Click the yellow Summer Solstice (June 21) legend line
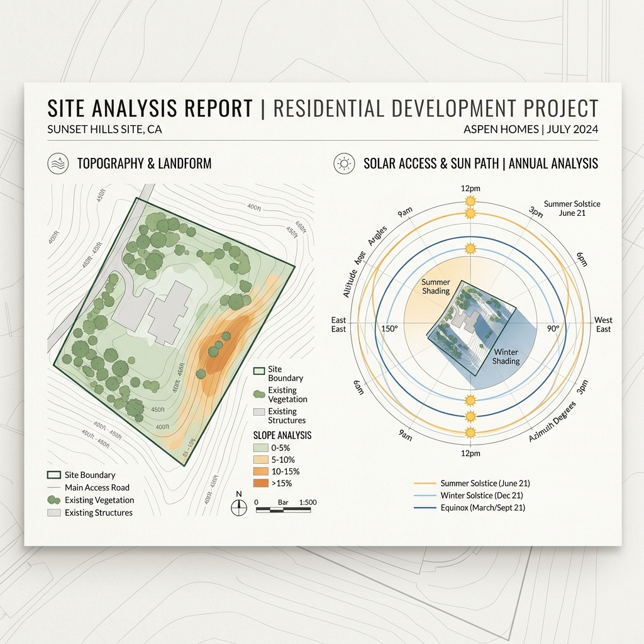Screen dimensions: 644x644 [x=425, y=484]
